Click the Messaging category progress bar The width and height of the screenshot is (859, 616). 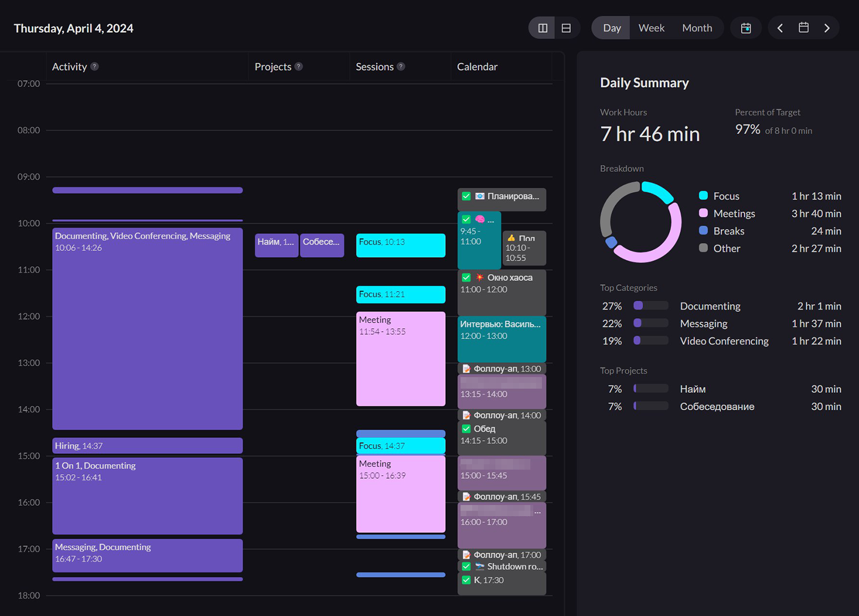click(x=651, y=323)
